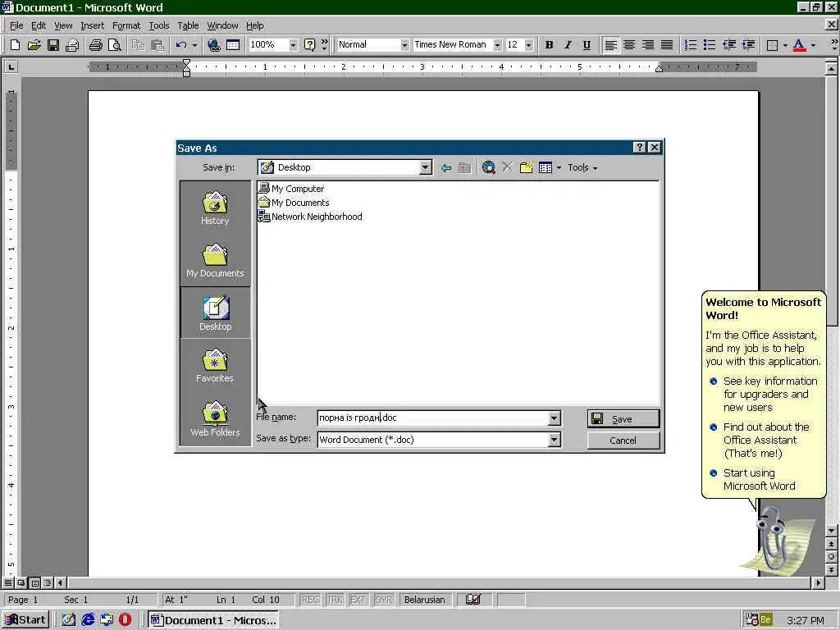The image size is (840, 630).
Task: Click Find out about the Office Assistant
Action: [x=766, y=441]
